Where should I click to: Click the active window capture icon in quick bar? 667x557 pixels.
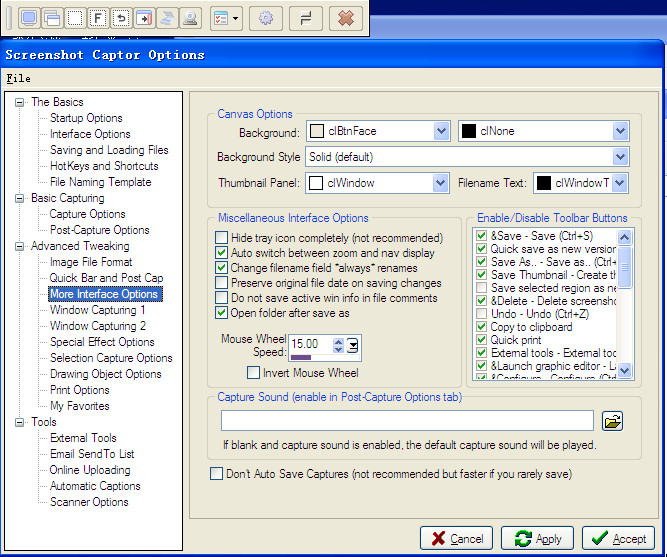point(52,18)
